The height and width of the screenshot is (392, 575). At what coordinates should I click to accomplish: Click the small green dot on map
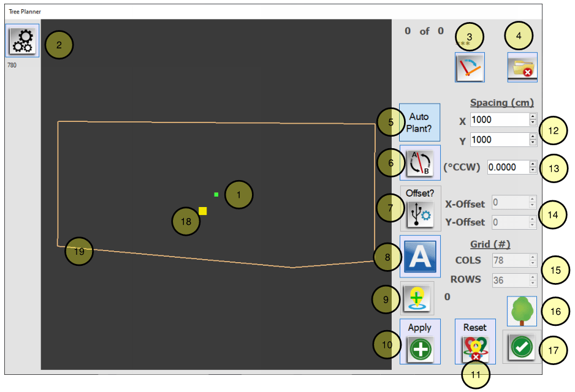(216, 195)
